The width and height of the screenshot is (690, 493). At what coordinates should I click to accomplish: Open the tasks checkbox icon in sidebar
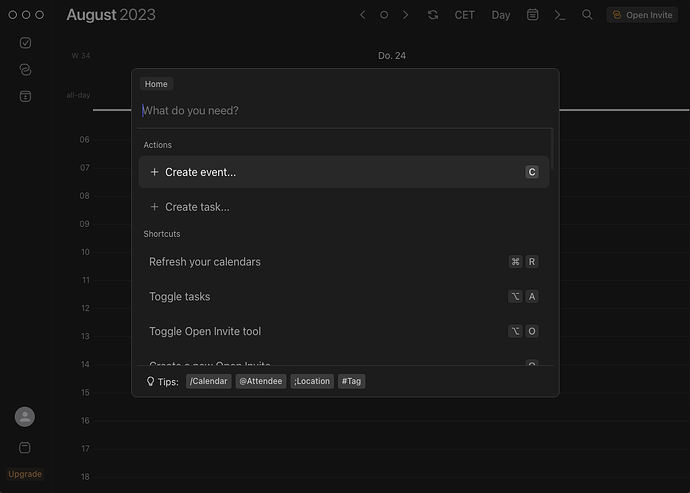(26, 43)
